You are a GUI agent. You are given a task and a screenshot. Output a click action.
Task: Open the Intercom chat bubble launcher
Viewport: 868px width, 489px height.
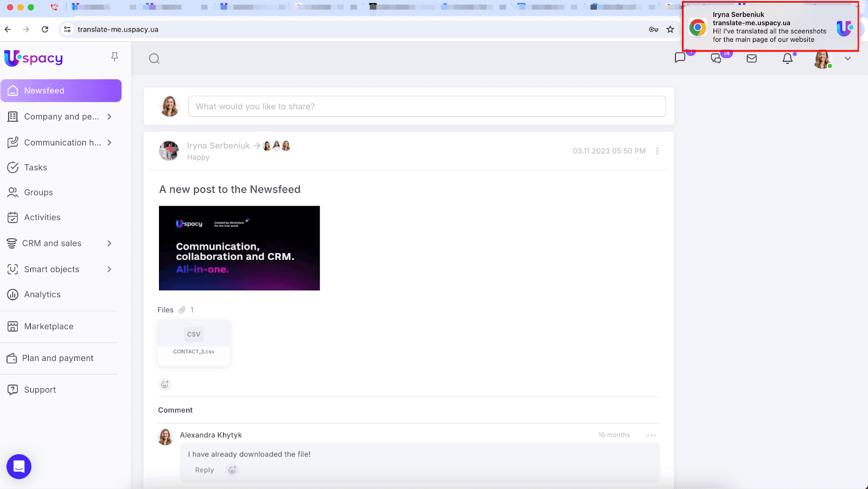(x=19, y=466)
